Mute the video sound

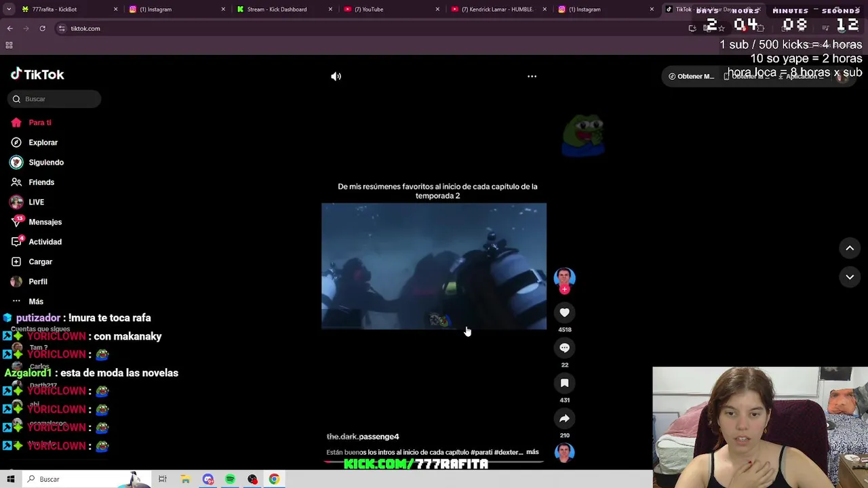coord(336,77)
